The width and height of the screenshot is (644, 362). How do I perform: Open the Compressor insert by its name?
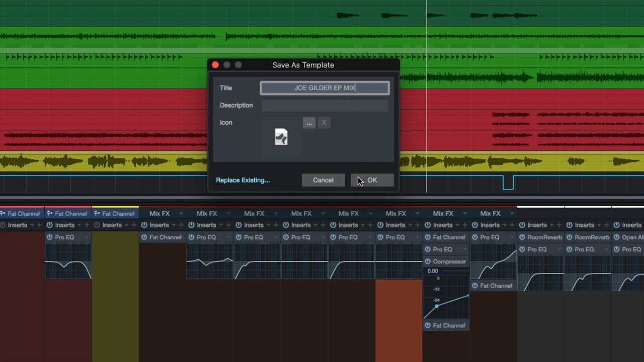tap(449, 261)
